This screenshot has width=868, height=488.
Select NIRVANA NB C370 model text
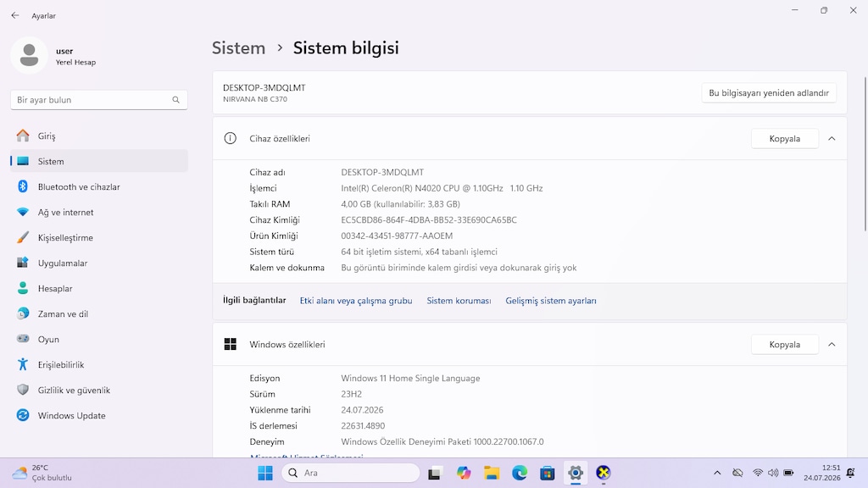click(255, 99)
